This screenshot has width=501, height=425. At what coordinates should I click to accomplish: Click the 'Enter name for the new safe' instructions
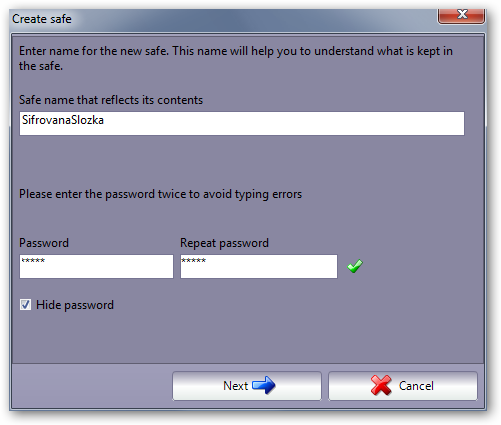tap(236, 58)
